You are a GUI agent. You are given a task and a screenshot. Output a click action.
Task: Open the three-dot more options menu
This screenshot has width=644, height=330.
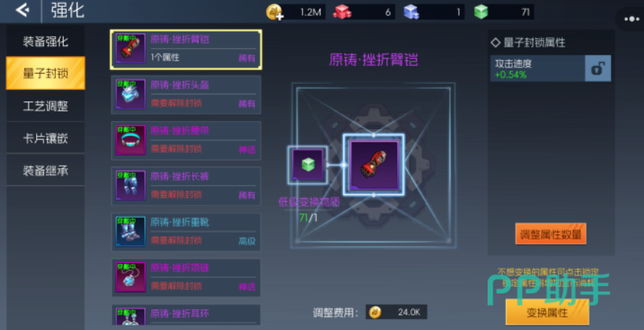click(x=631, y=19)
